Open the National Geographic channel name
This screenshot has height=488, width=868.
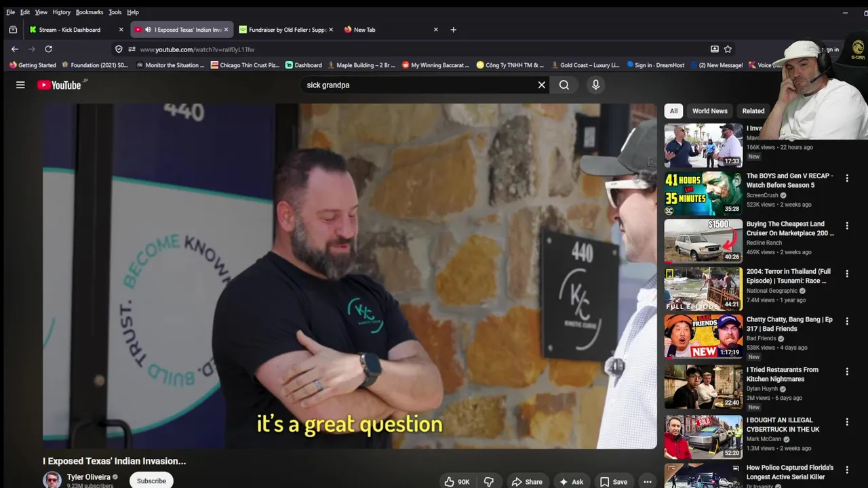pos(772,291)
